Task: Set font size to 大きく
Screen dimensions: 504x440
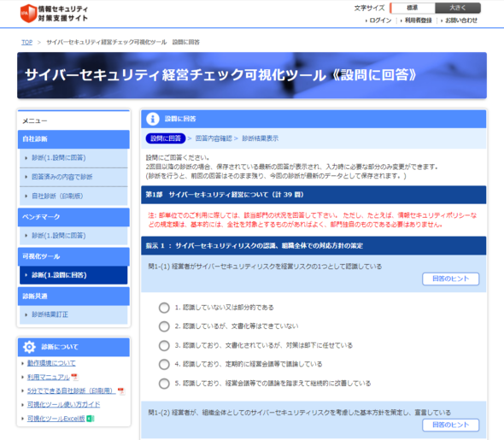Action: 458,8
